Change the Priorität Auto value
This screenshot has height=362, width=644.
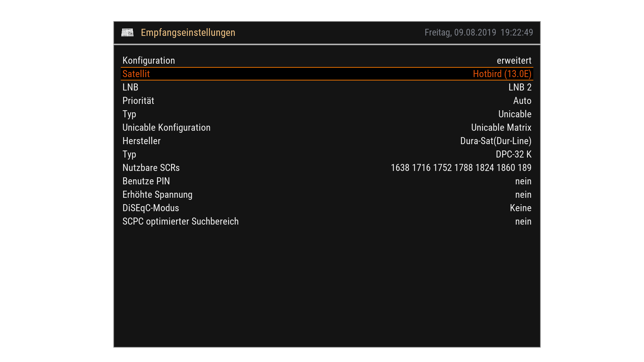pos(522,101)
